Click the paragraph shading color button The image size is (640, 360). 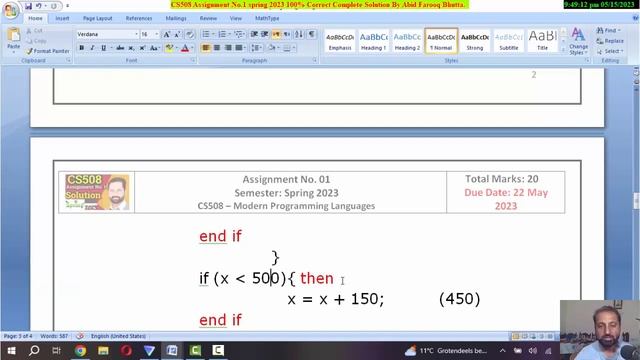point(271,48)
